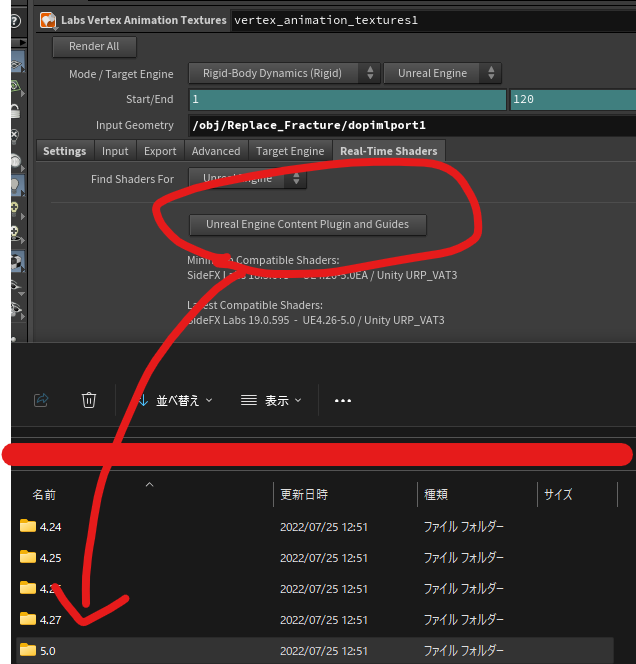Click the help question mark icon

[x=15, y=21]
